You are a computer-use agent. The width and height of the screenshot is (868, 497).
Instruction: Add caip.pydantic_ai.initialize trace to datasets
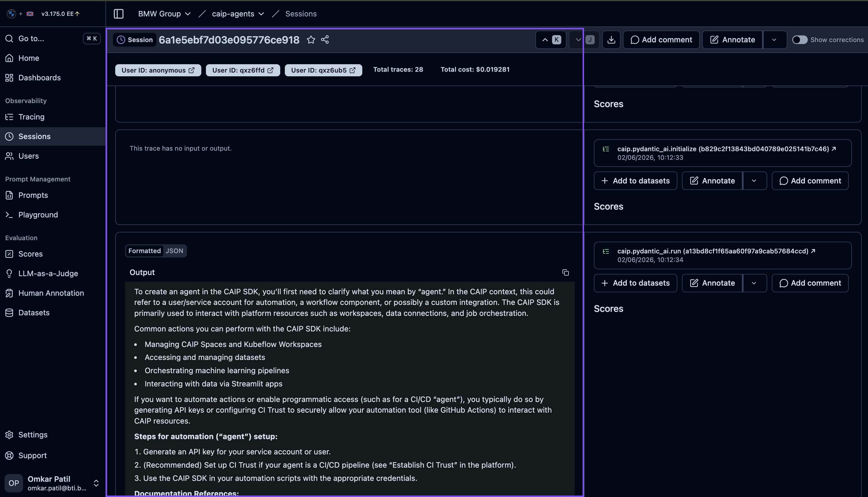pos(635,181)
